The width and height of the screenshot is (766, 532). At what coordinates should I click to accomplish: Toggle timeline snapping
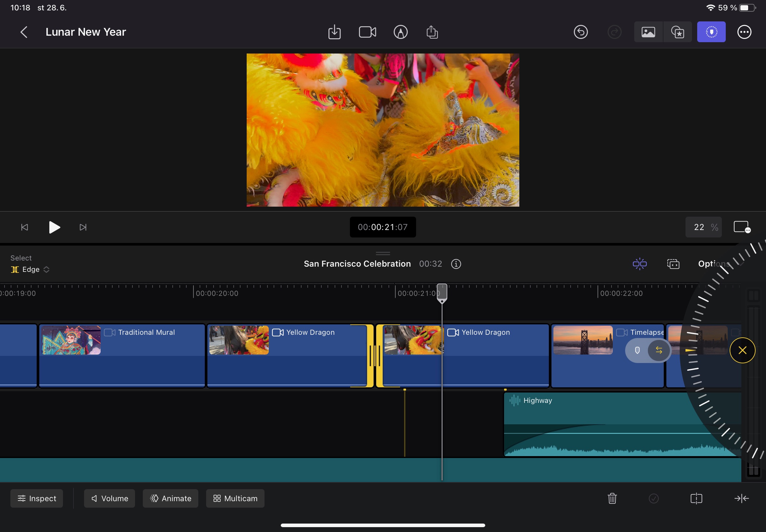click(x=639, y=264)
